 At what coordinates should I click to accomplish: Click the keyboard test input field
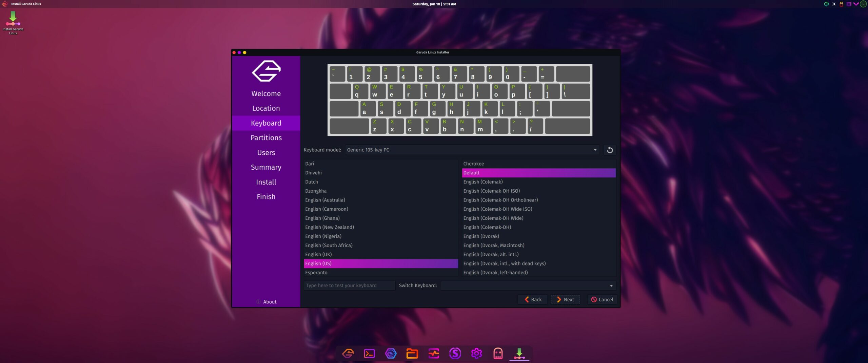[x=350, y=285]
